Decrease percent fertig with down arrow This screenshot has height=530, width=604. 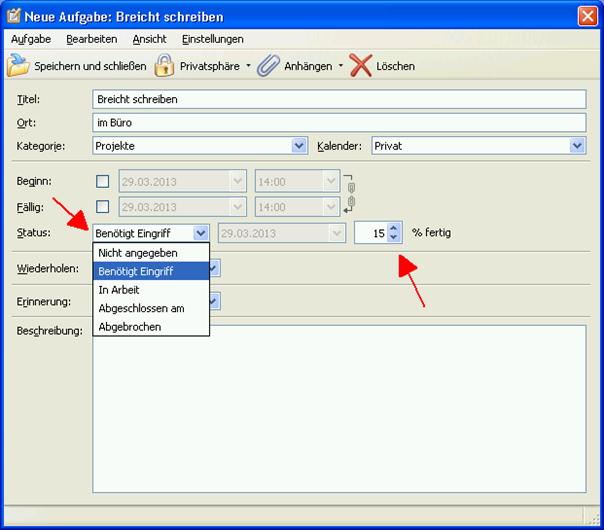coord(394,237)
